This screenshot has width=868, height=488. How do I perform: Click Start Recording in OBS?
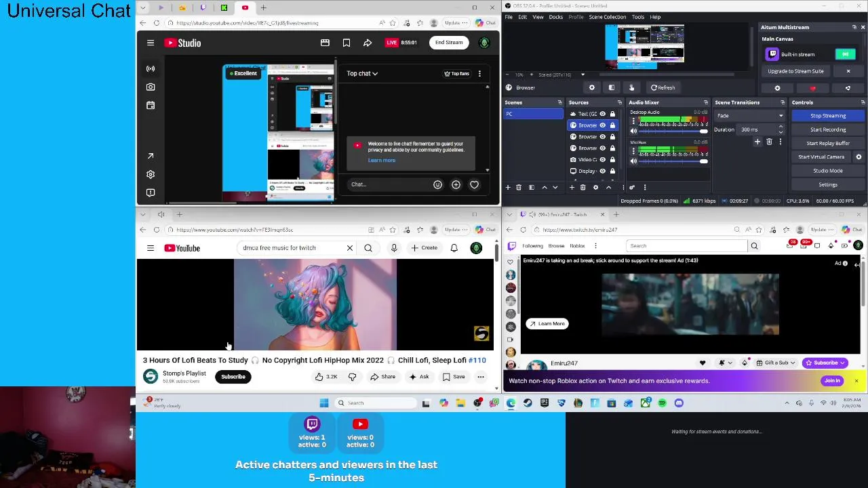828,129
